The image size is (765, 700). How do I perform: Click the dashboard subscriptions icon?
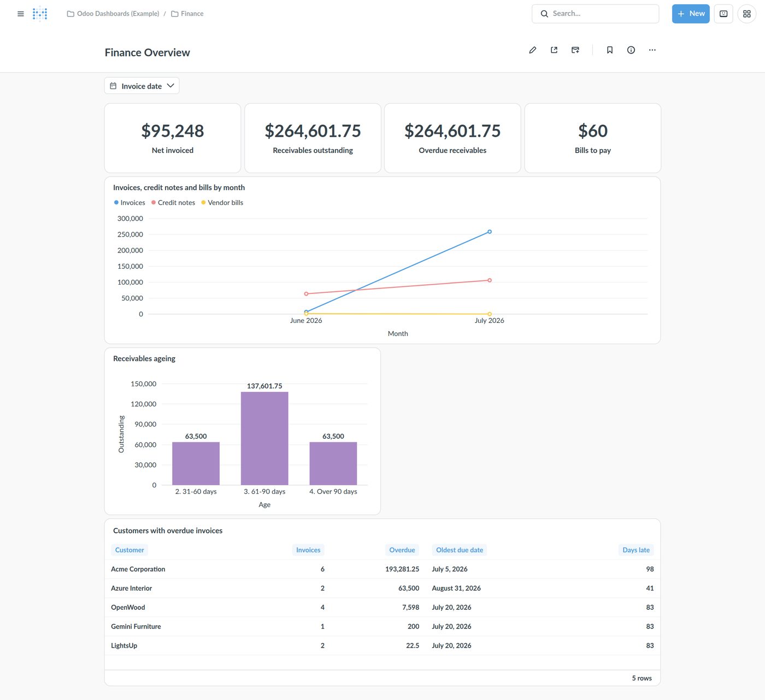(x=575, y=50)
